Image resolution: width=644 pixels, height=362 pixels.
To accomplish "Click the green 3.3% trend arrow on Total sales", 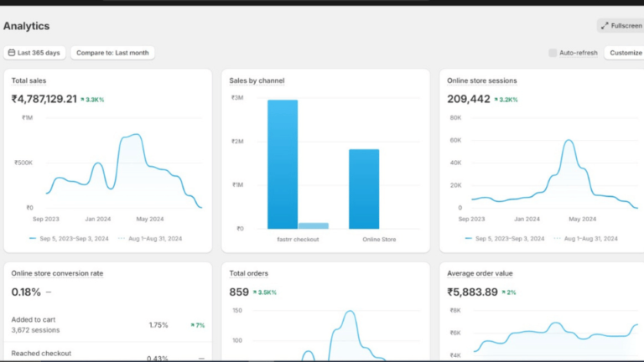I will [x=84, y=100].
